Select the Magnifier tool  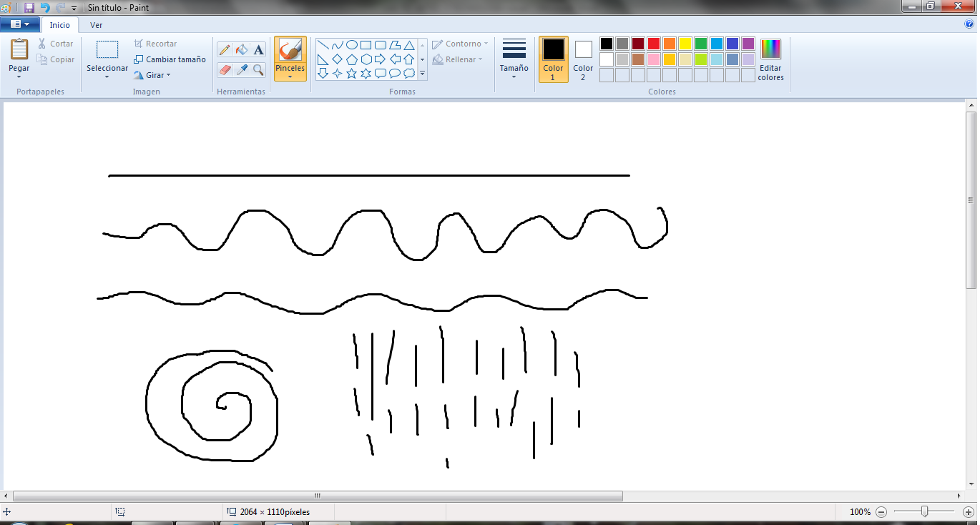click(x=258, y=69)
